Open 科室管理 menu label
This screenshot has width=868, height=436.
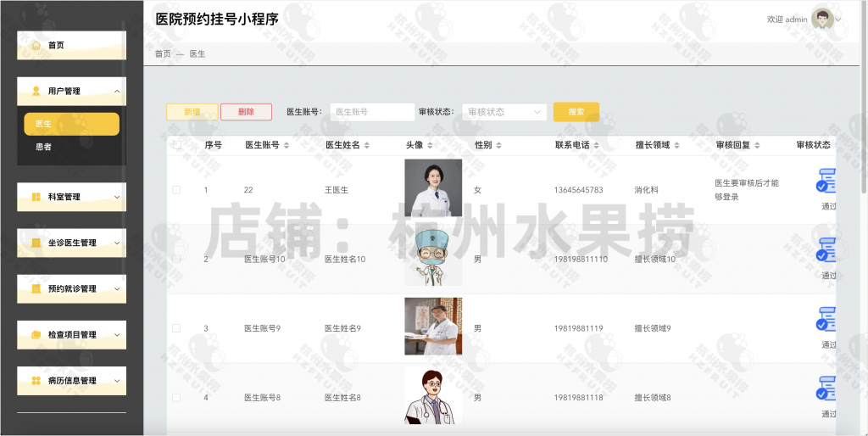point(64,197)
